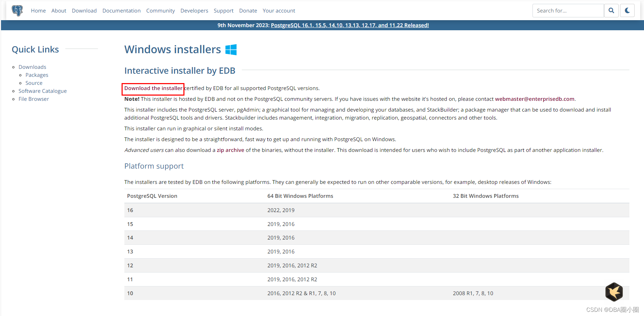Click the PostgreSQL Version column header
The height and width of the screenshot is (316, 644).
coord(152,196)
